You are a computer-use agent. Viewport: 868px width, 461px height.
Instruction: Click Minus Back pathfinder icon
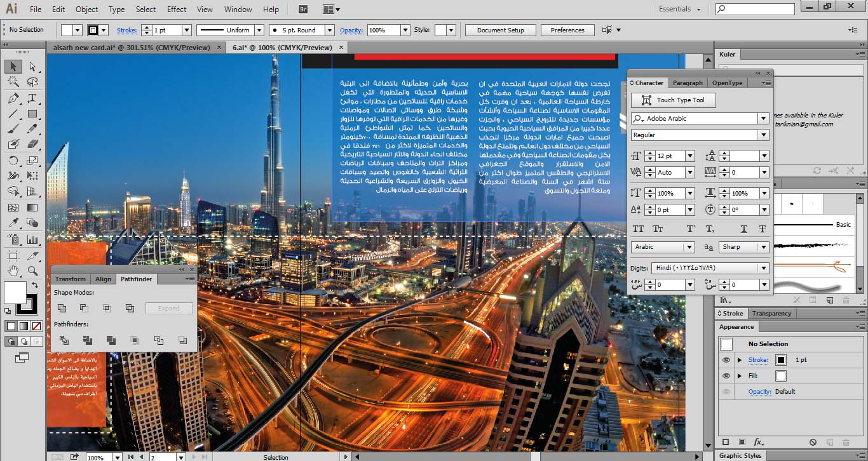tap(182, 340)
